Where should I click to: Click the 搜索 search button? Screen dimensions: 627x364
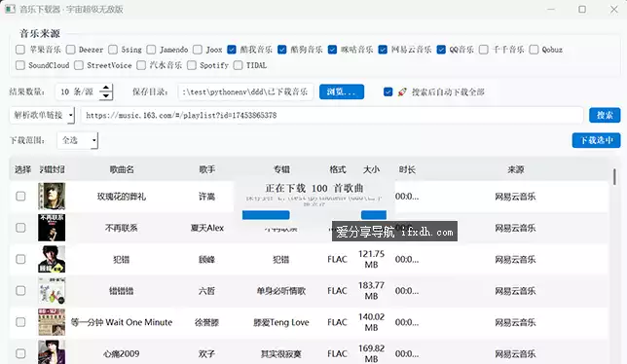tap(605, 116)
